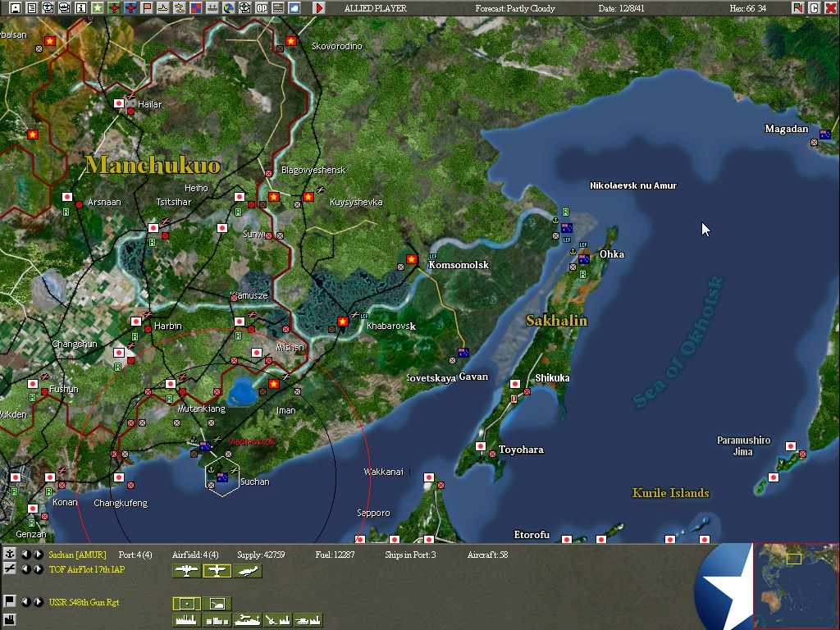Click the anchor port icon beside Suchan
This screenshot has width=840, height=630.
pyautogui.click(x=9, y=554)
